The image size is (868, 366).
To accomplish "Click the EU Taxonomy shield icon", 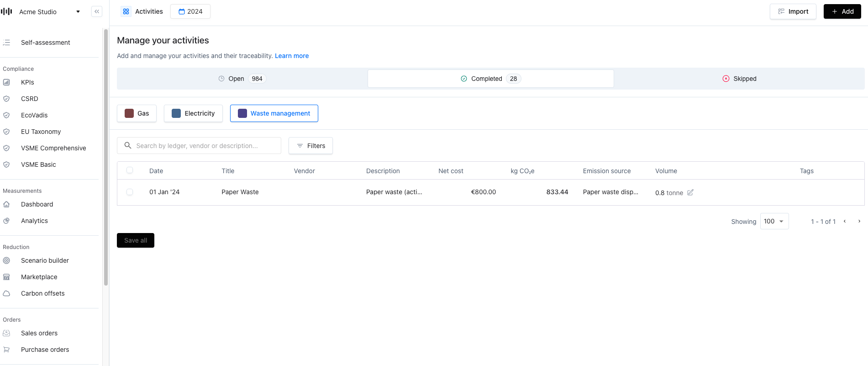I will point(6,132).
